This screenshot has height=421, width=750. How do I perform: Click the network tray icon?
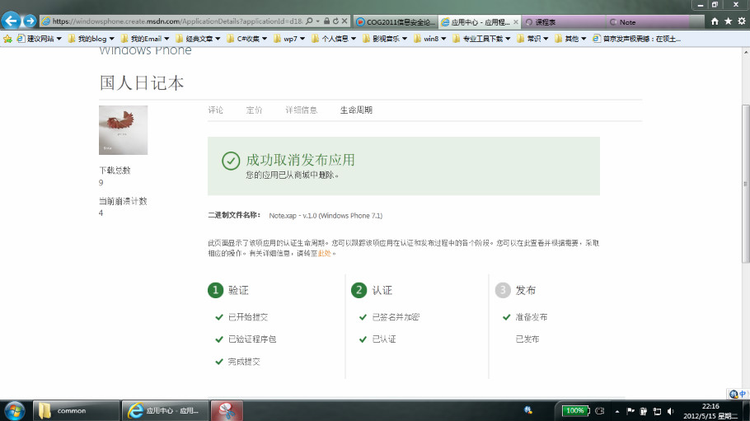point(657,411)
